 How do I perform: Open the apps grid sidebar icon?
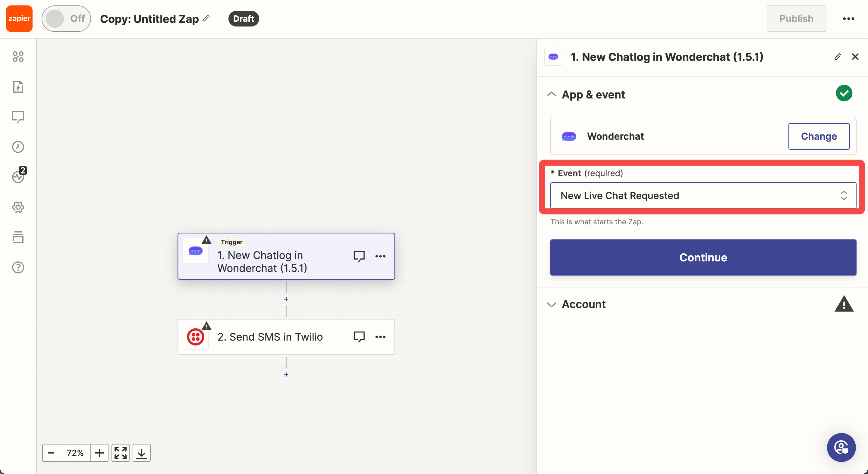pyautogui.click(x=18, y=57)
